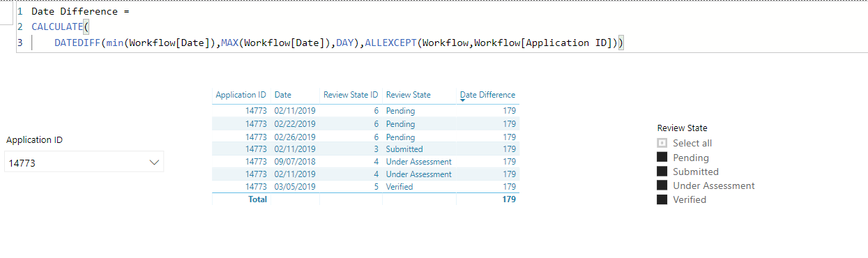Image resolution: width=868 pixels, height=258 pixels.
Task: Toggle the Pending review state checkbox
Action: pos(662,158)
